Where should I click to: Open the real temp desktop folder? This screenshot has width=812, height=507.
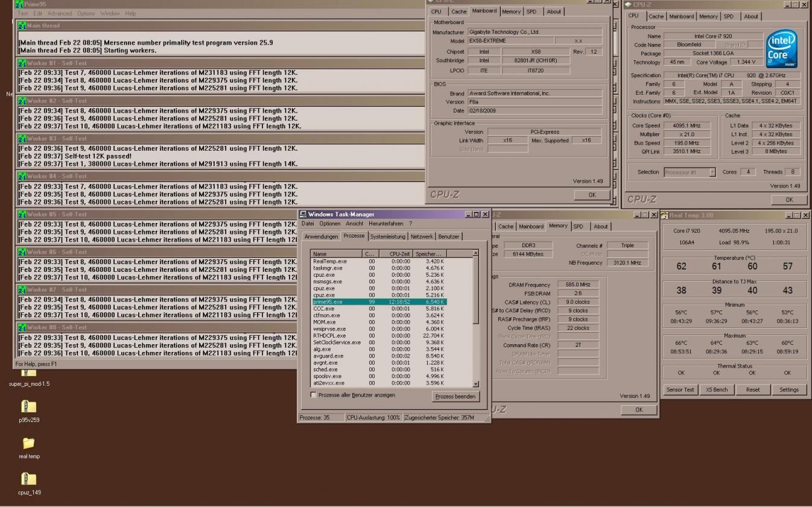(28, 443)
